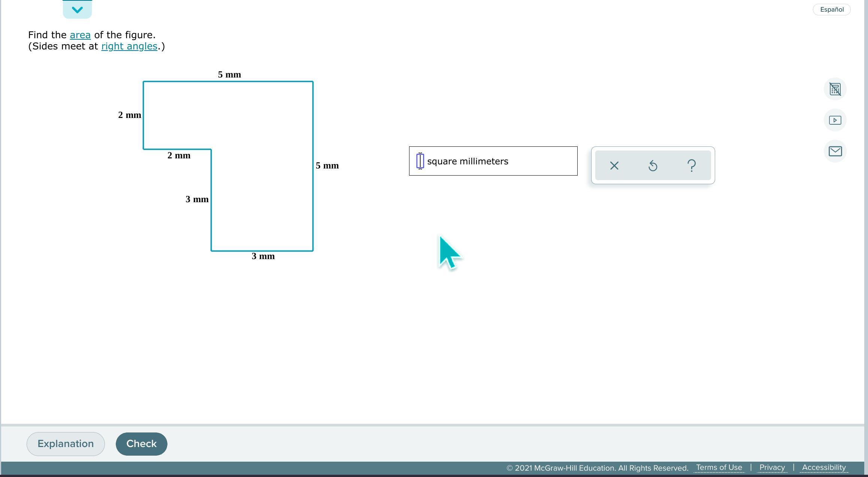Open help with question mark icon

[692, 165]
